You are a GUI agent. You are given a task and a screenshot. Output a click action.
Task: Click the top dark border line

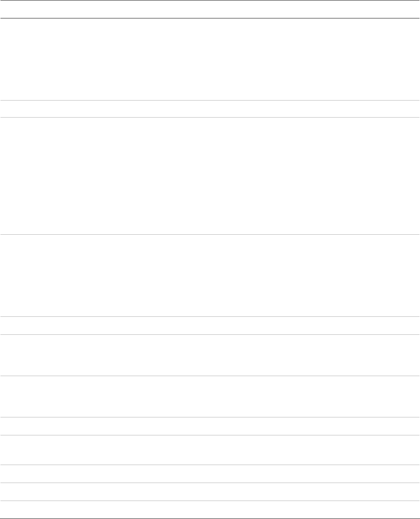pyautogui.click(x=210, y=0)
